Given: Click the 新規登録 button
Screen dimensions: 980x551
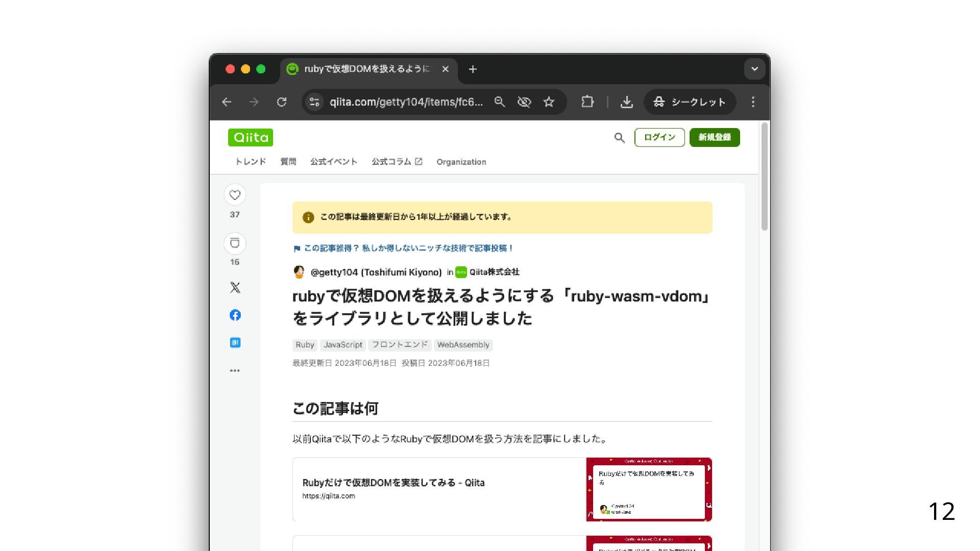Looking at the screenshot, I should click(x=714, y=138).
